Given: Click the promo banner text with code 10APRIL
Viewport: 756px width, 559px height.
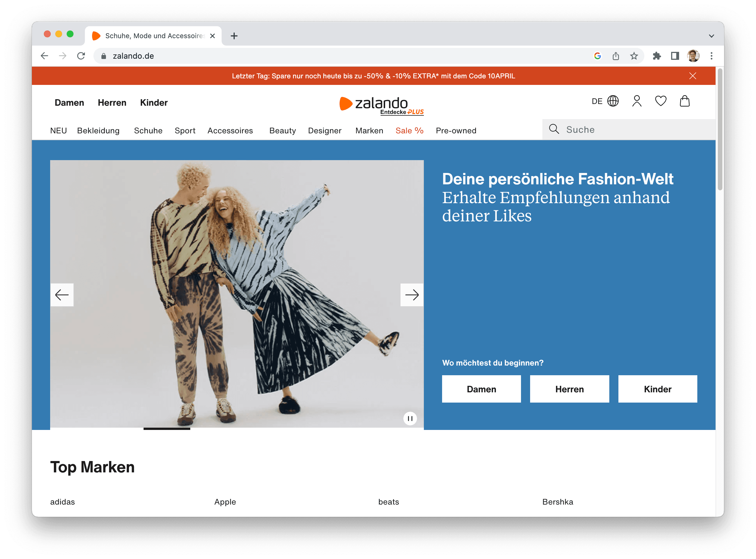Looking at the screenshot, I should (x=373, y=76).
